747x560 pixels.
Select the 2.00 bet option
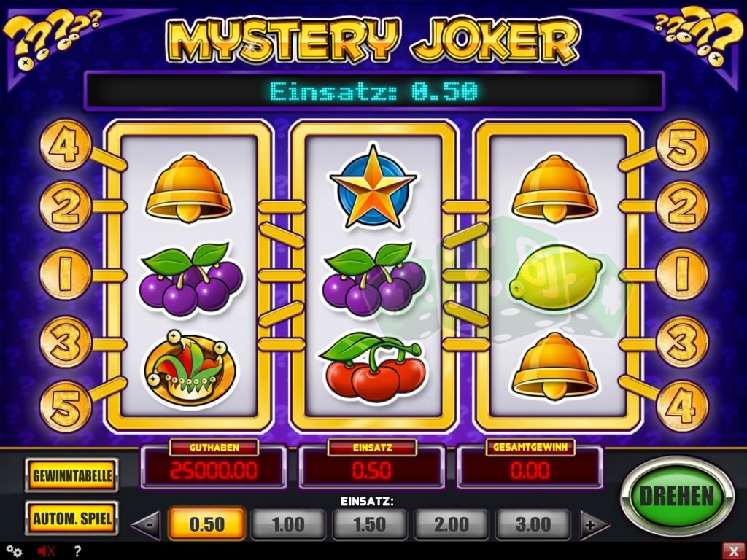(451, 524)
